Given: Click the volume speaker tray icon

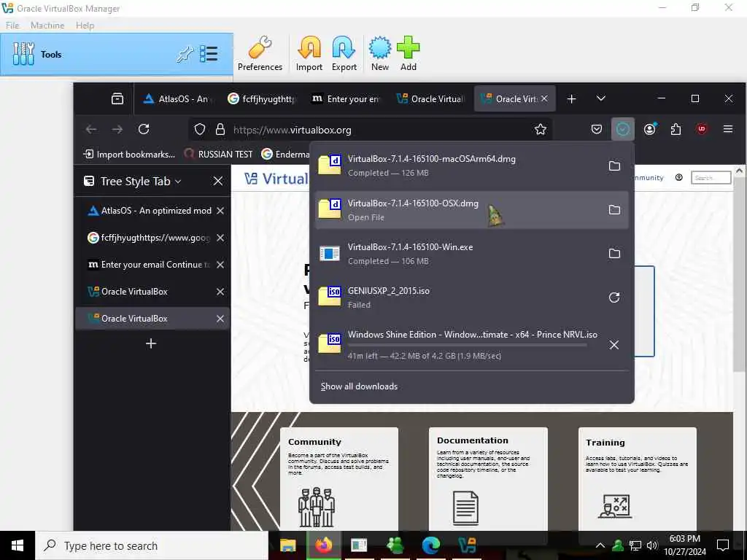Looking at the screenshot, I should click(x=652, y=545).
